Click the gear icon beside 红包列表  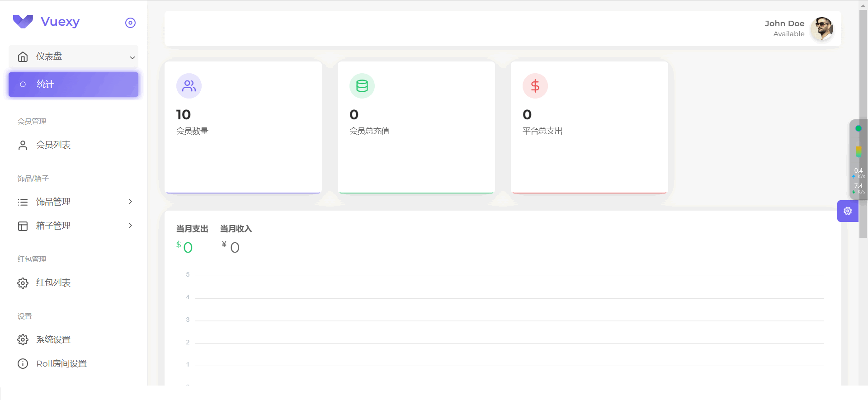point(23,283)
